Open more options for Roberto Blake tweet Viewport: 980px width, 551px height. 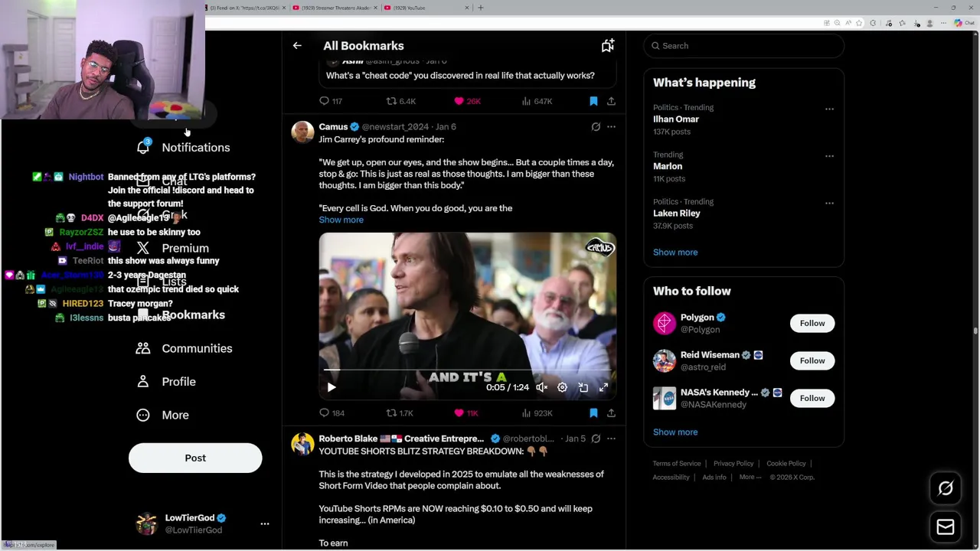[611, 439]
